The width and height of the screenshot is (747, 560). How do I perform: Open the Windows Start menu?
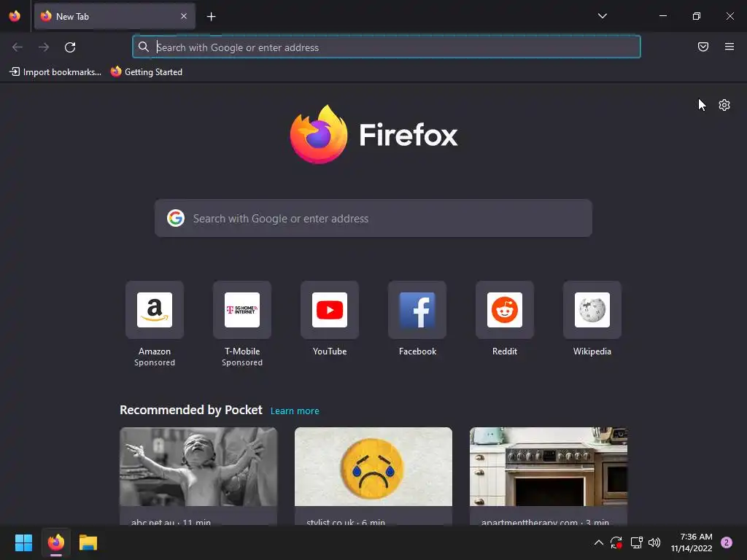coord(23,542)
